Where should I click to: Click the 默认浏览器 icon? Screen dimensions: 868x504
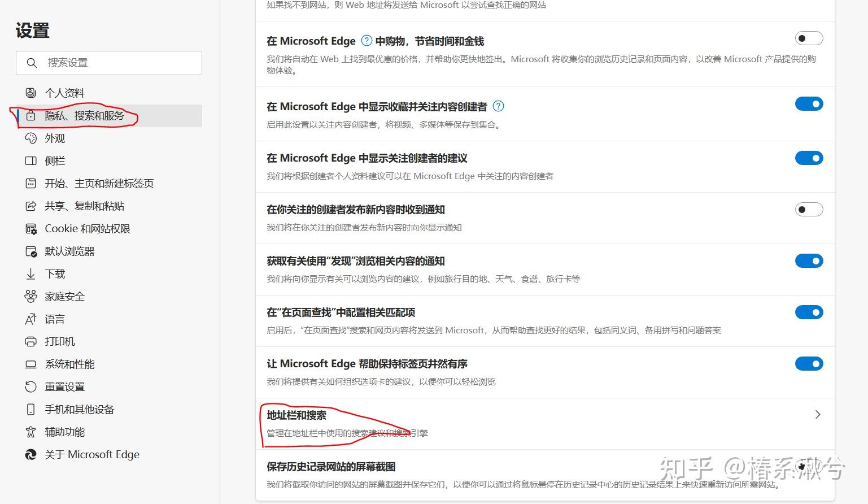click(x=30, y=251)
